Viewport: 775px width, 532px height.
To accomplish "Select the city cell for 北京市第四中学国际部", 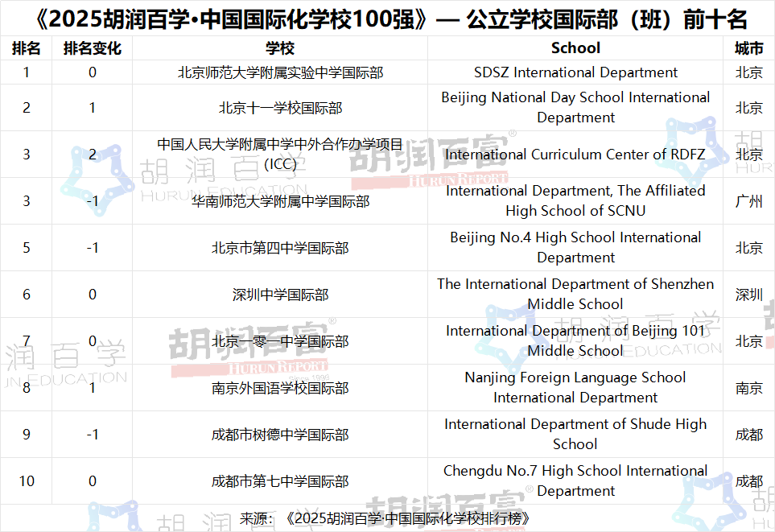I will point(748,248).
